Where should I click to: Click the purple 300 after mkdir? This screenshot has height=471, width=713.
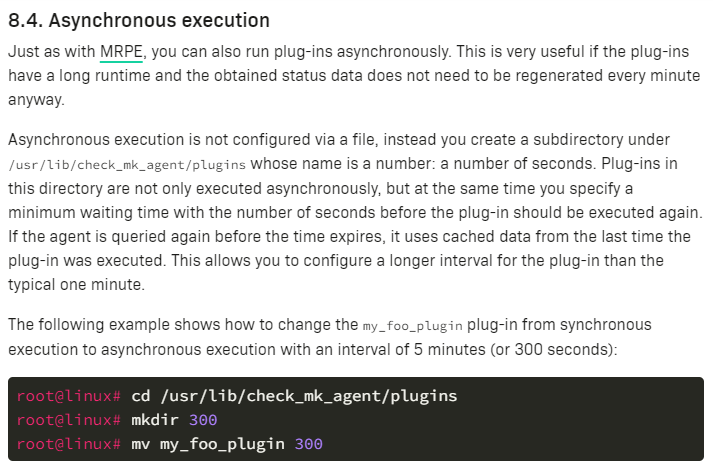(203, 420)
